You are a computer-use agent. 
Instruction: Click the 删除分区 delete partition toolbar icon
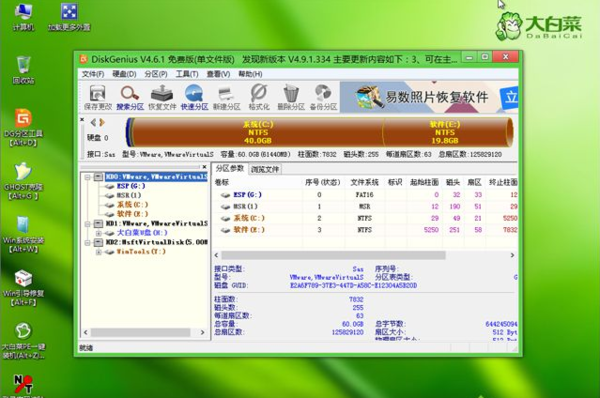tap(291, 98)
